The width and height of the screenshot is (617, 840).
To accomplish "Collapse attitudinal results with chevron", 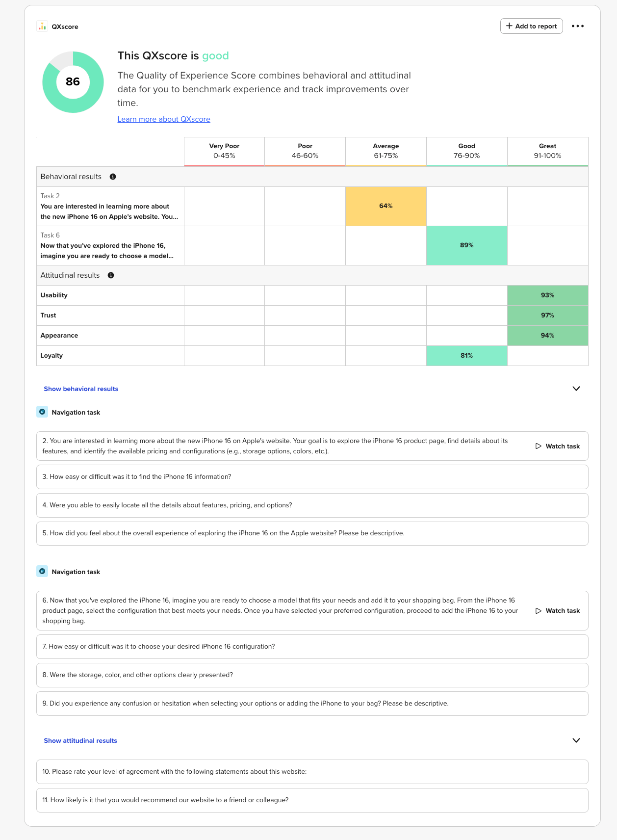I will pos(576,740).
